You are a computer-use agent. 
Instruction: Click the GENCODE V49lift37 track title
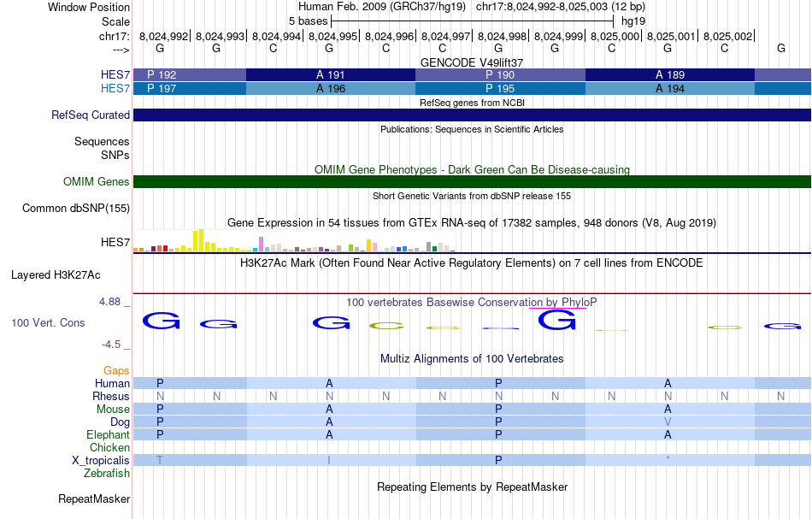click(x=471, y=62)
